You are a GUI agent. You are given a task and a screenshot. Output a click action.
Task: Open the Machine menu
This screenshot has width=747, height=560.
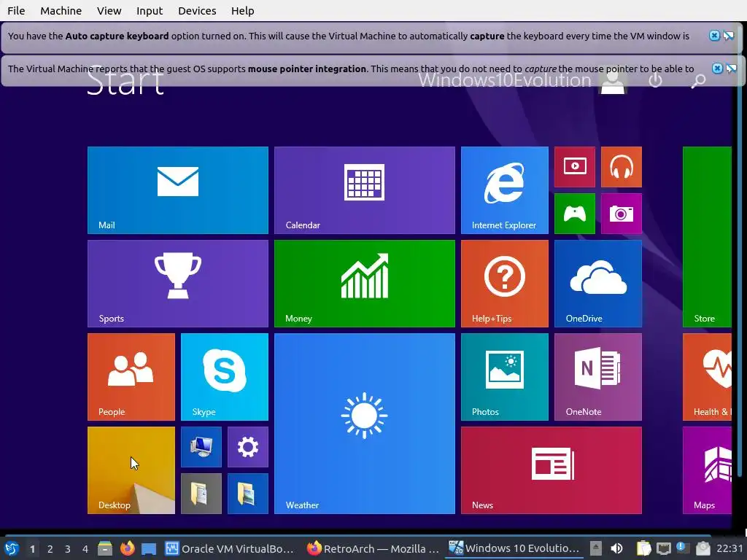coord(61,10)
